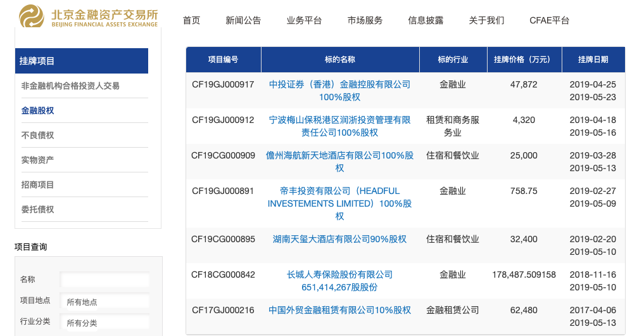644x336 pixels.
Task: Select 实物资产 in the sidebar
Action: (x=37, y=160)
